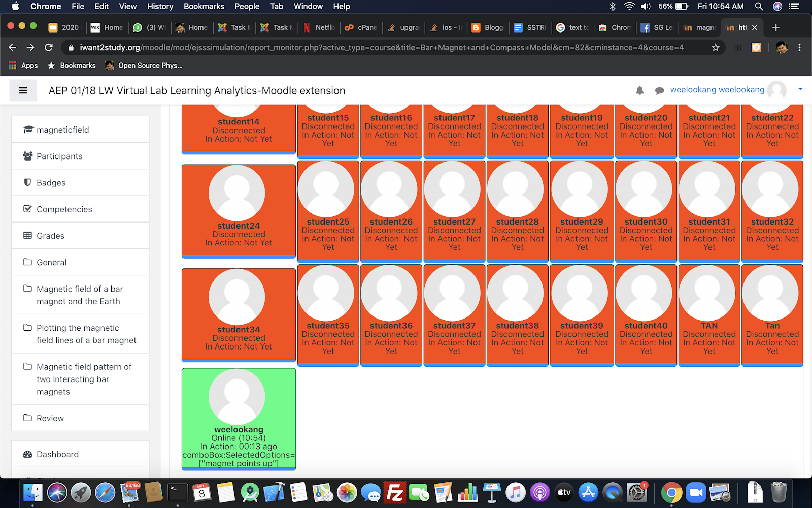
Task: Open the messages speech bubble icon
Action: point(659,90)
